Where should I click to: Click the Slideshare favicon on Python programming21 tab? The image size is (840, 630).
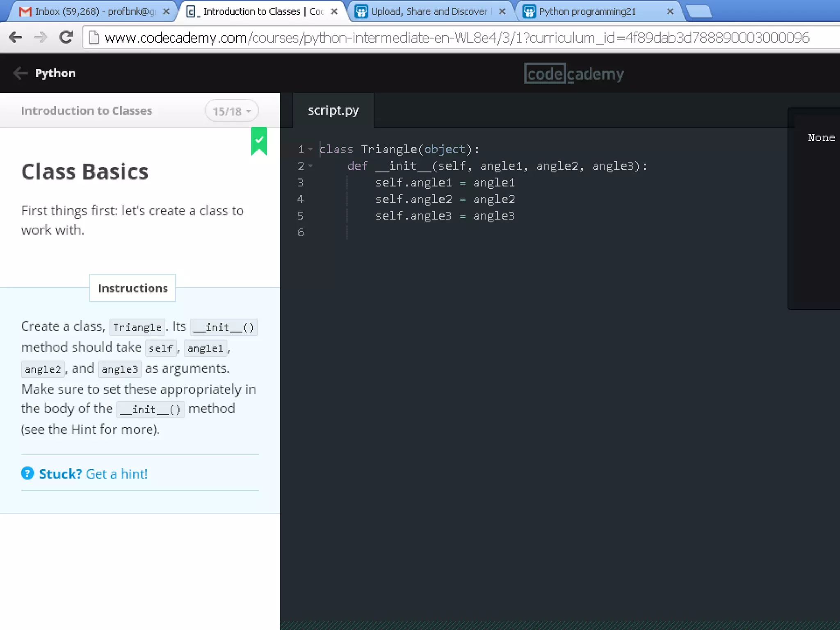coord(529,11)
